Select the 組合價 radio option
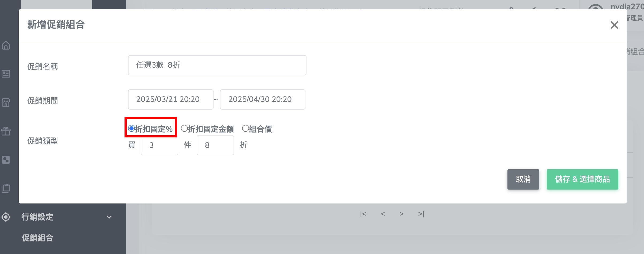The width and height of the screenshot is (644, 254). 245,129
